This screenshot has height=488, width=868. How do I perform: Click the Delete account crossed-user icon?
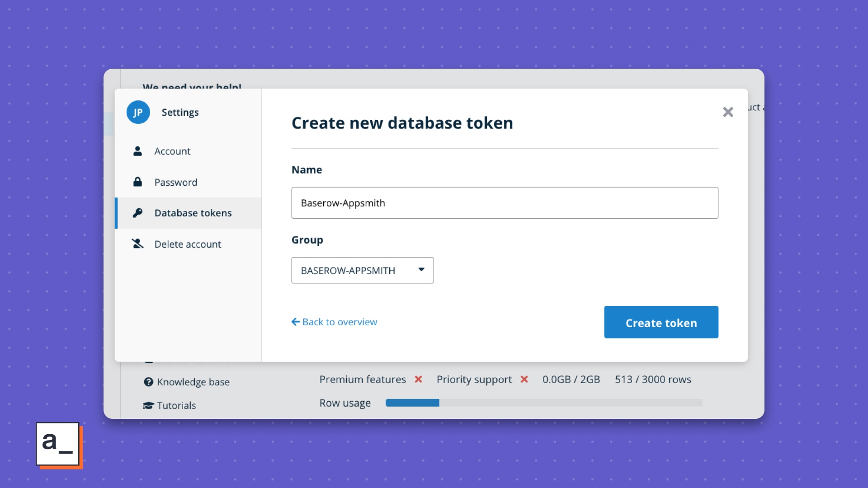137,244
